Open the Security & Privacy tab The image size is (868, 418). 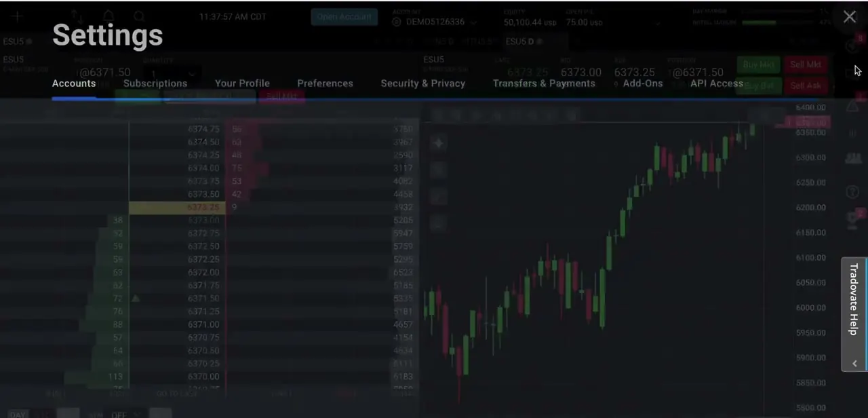pyautogui.click(x=423, y=83)
